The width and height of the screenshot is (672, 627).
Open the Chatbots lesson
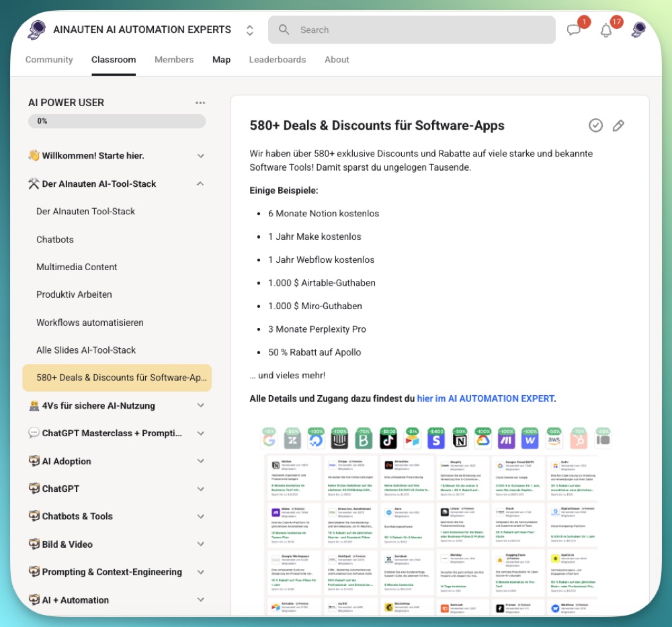55,239
